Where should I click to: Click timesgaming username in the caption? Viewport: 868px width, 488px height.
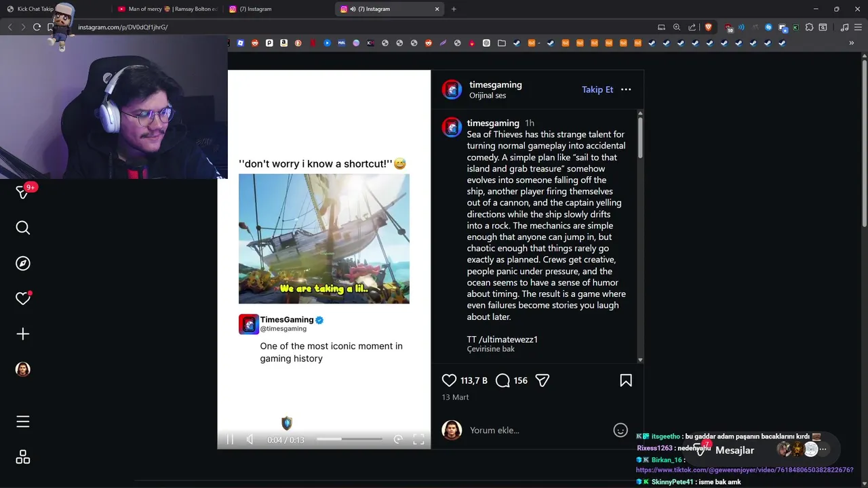point(493,123)
